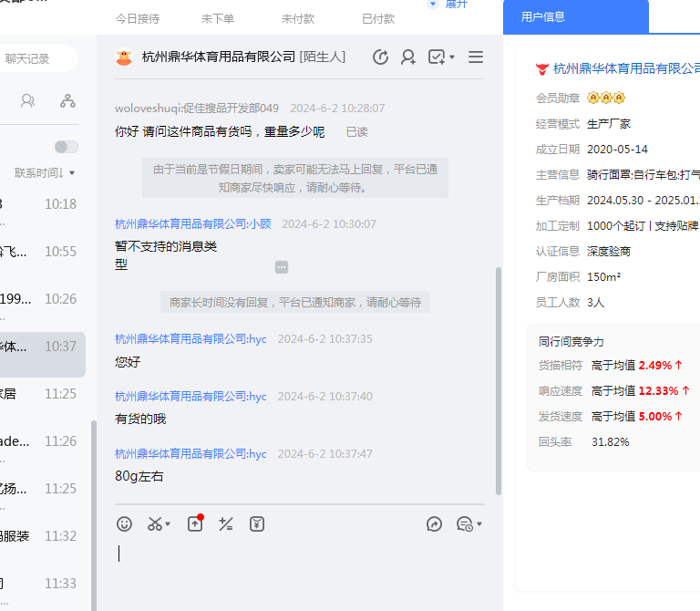This screenshot has height=611, width=700.
Task: Open the quick reply dropdown arrow
Action: click(x=479, y=524)
